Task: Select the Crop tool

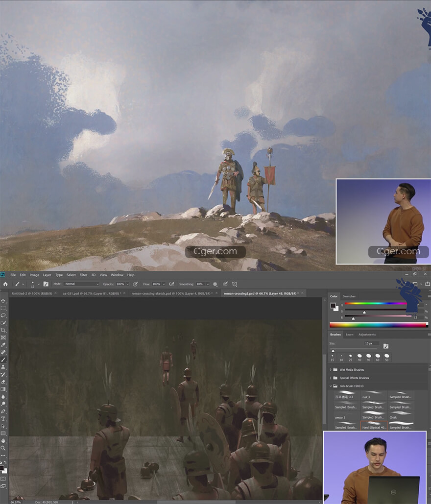Action: click(3, 330)
